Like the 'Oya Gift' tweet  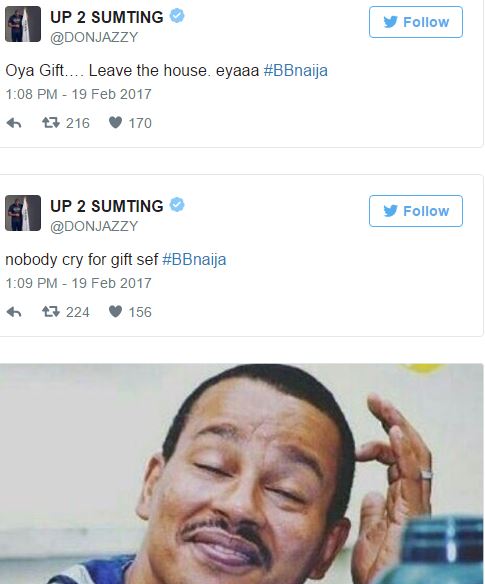pos(115,123)
